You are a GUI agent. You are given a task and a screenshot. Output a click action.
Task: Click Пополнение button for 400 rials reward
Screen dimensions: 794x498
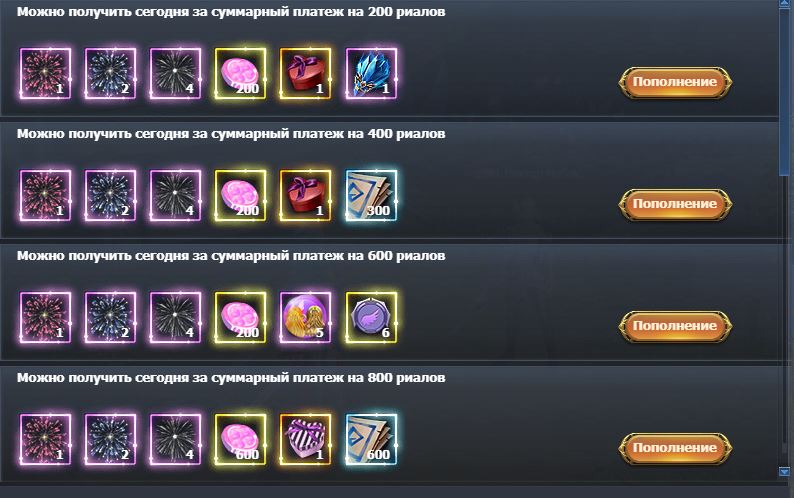pyautogui.click(x=675, y=204)
